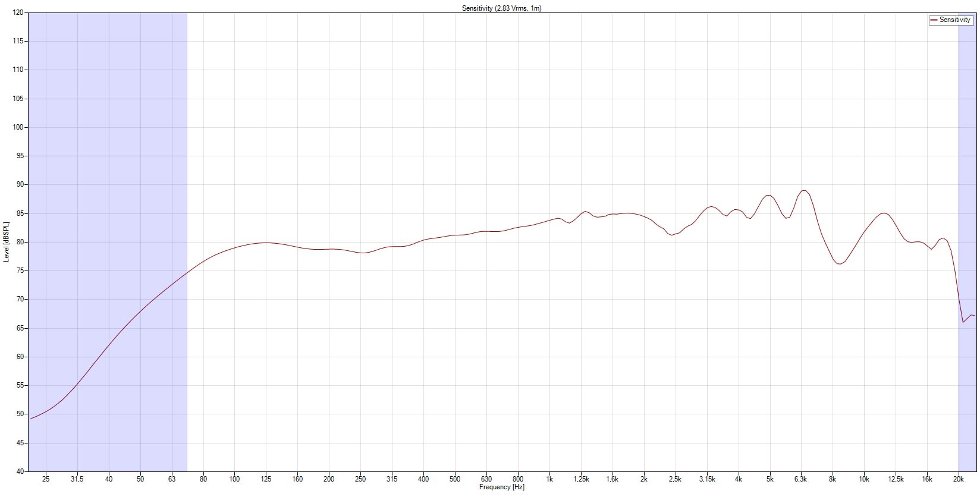Click the curve minimum just past 20k
This screenshot has width=980, height=497.
tap(963, 322)
